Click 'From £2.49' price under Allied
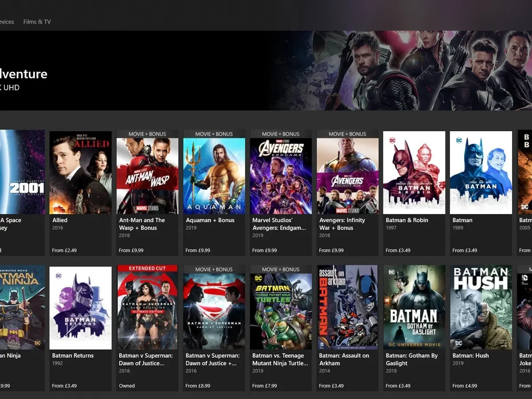Screen dimensions: 532x399 (x=64, y=250)
